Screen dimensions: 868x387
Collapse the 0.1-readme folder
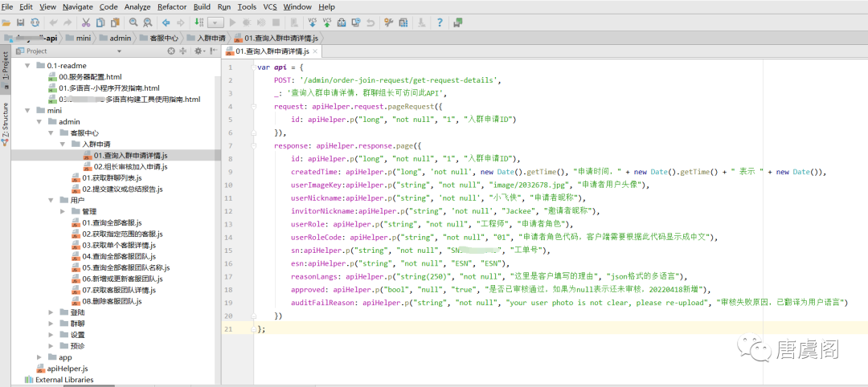[x=28, y=65]
